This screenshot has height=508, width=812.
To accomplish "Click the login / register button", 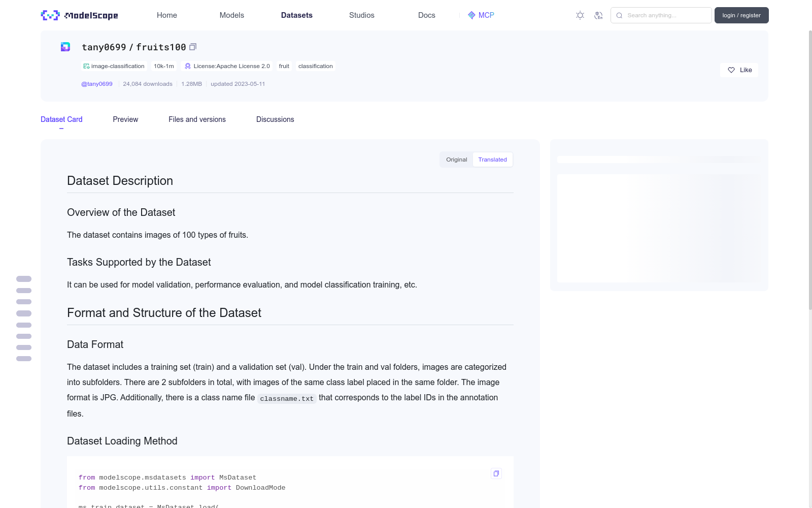I will 741,15.
